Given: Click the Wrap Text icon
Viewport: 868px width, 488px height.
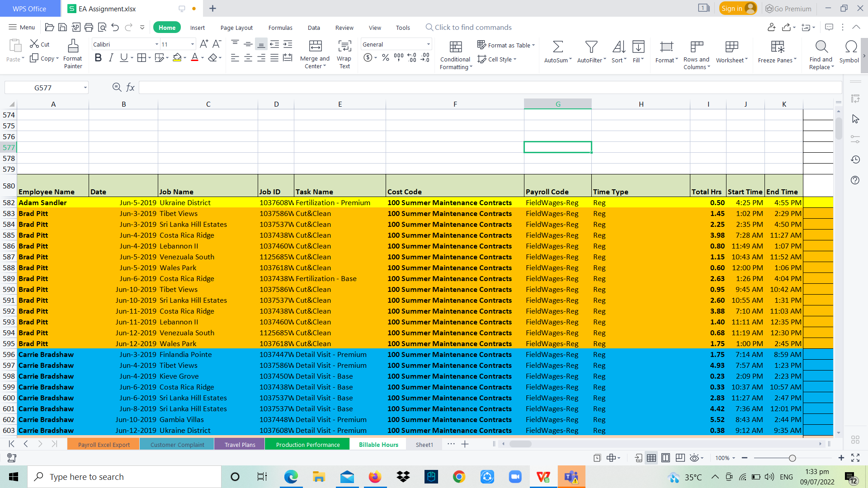Looking at the screenshot, I should [x=344, y=46].
